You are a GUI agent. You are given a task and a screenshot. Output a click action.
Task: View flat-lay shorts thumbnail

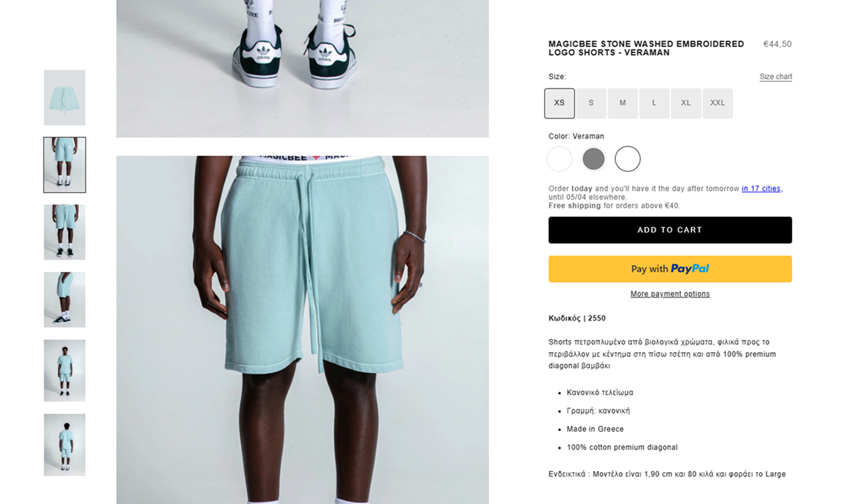coord(64,98)
